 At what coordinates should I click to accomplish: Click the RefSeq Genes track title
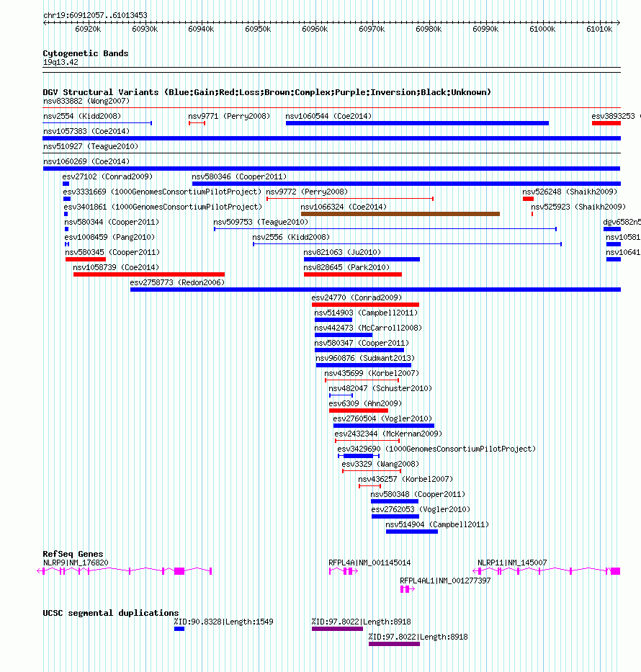point(73,554)
